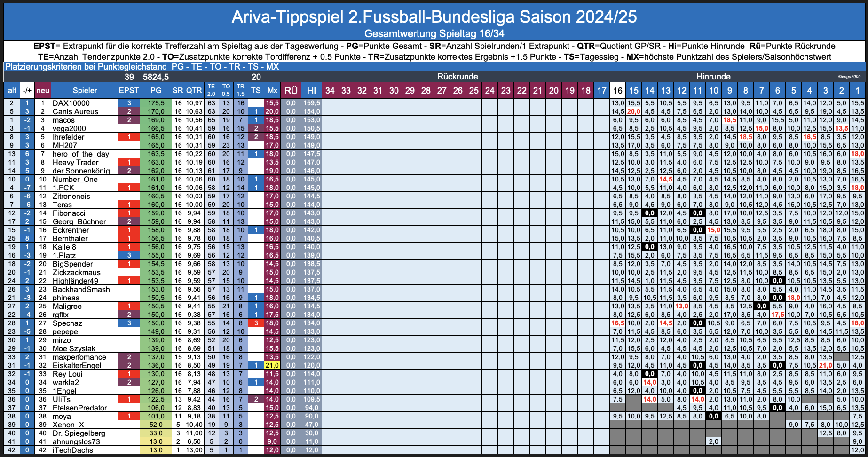Click the 'neu' column header
The height and width of the screenshot is (457, 868).
coord(43,91)
